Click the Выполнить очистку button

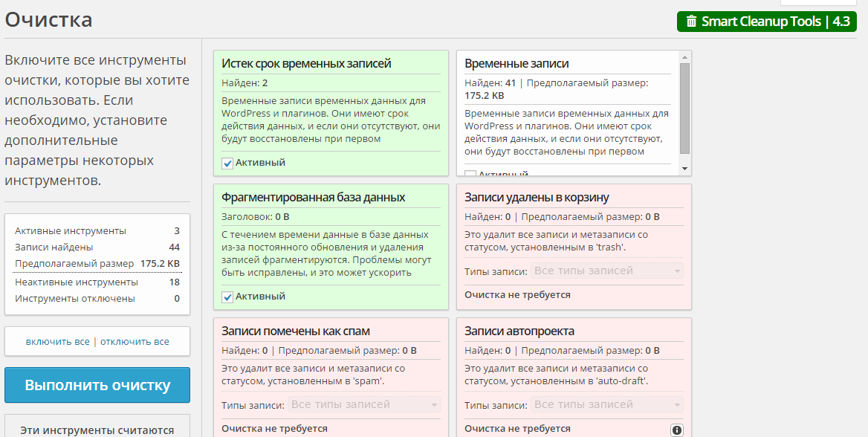(x=97, y=385)
